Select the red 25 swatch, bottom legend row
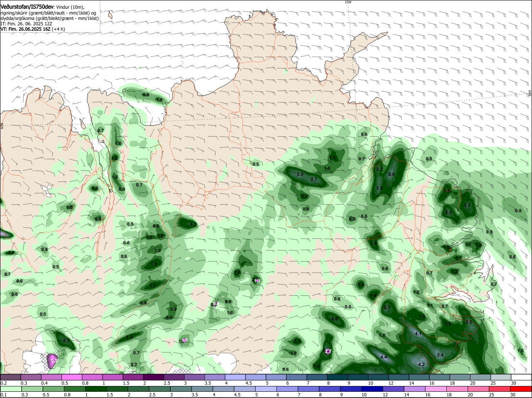This screenshot has width=532, height=398. click(500, 389)
